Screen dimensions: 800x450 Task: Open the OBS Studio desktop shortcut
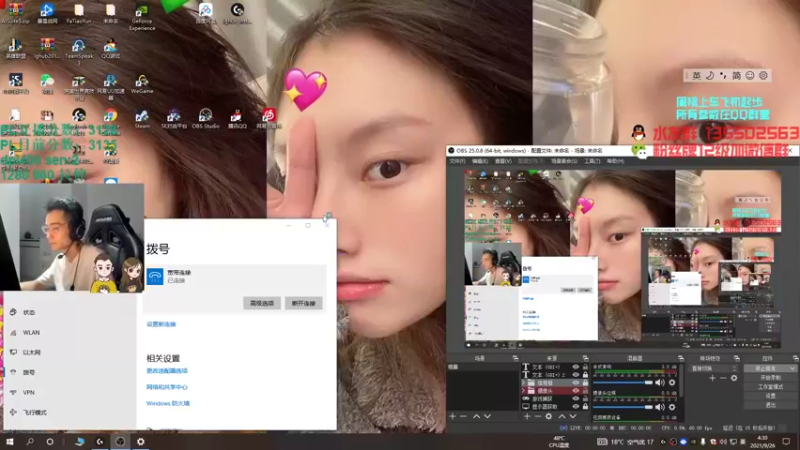coord(206,119)
